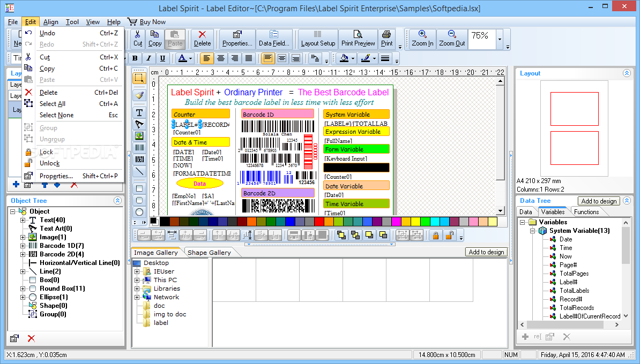Screen dimensions: 640x364
Task: Set right text alignment
Action: tap(235, 58)
